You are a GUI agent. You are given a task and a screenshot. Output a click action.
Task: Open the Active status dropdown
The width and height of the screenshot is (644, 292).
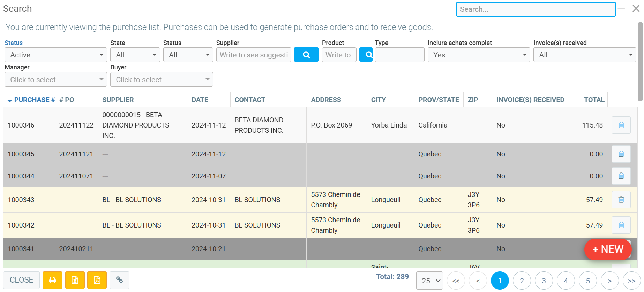coord(56,55)
